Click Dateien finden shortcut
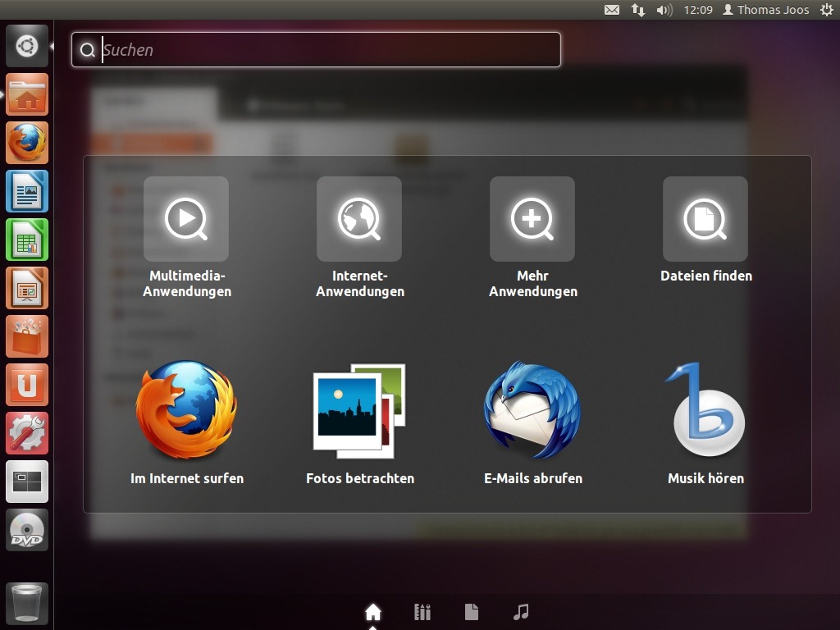 (x=705, y=219)
